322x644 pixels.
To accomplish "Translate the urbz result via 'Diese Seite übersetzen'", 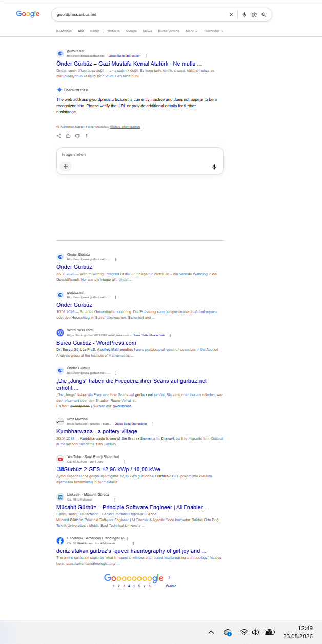I will [131, 424].
